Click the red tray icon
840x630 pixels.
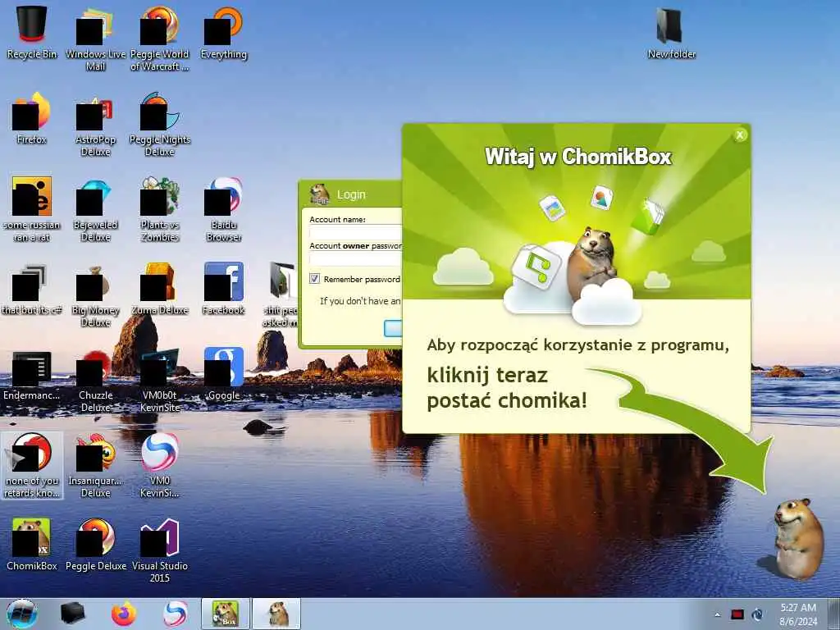pos(737,614)
